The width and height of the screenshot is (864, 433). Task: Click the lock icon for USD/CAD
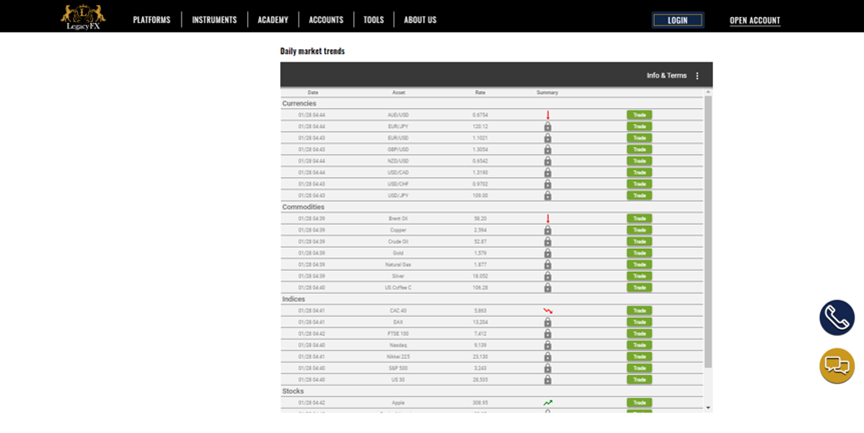tap(548, 172)
